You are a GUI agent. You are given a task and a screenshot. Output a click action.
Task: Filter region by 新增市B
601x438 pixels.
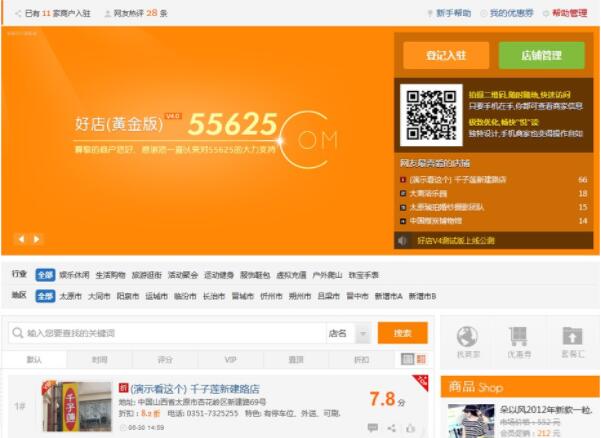pos(422,296)
